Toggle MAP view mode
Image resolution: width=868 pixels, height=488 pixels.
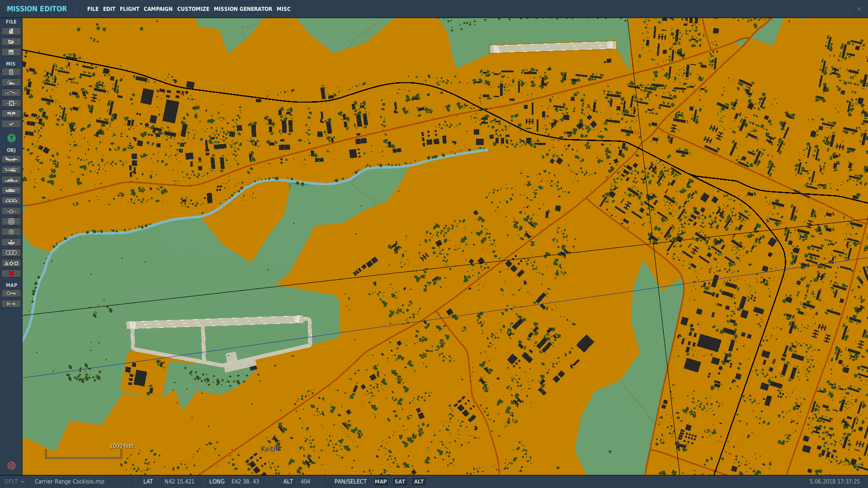pos(381,482)
